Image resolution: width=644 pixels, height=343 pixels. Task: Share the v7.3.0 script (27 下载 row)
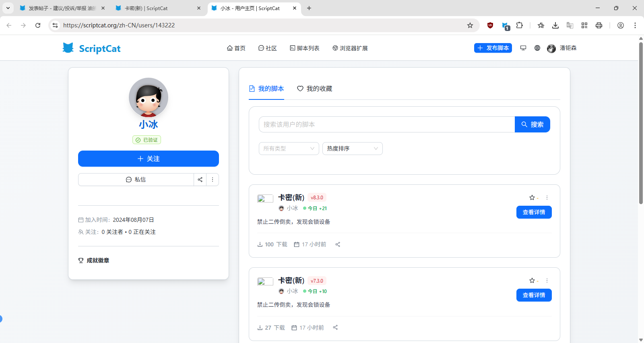[335, 327]
